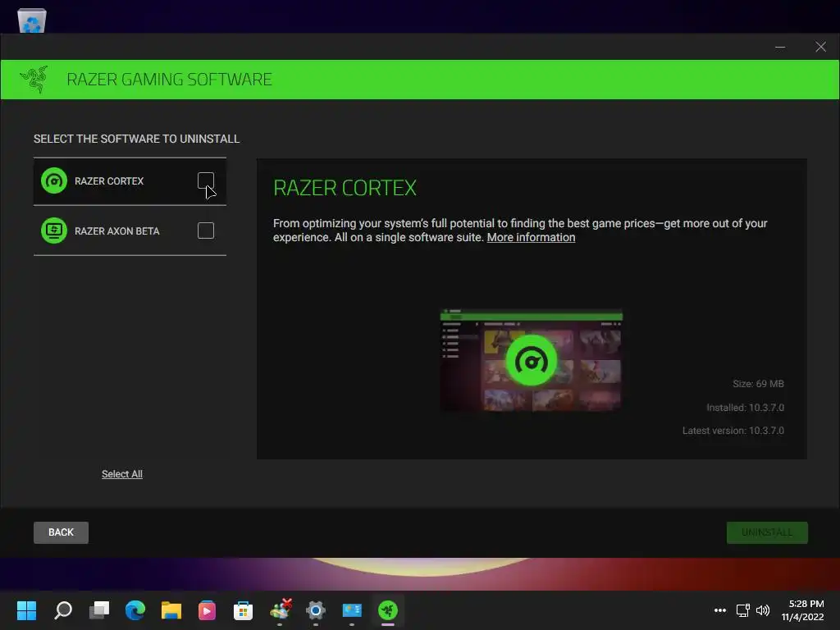840x630 pixels.
Task: Open the Windows Start menu
Action: [x=26, y=610]
